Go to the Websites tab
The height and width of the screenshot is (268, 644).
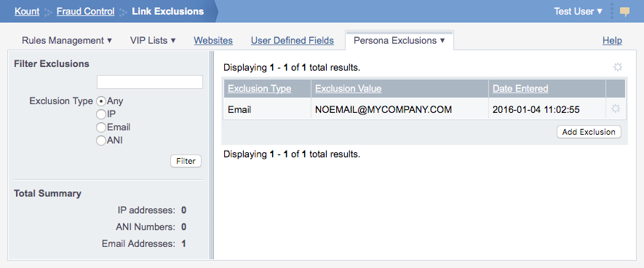(213, 41)
